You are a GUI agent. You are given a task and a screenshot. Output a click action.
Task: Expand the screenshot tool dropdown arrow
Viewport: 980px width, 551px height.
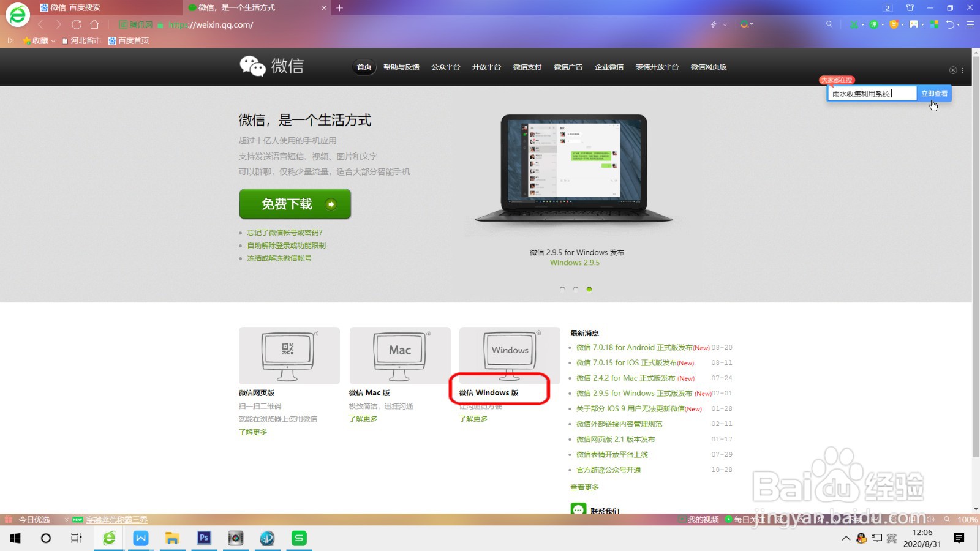862,25
